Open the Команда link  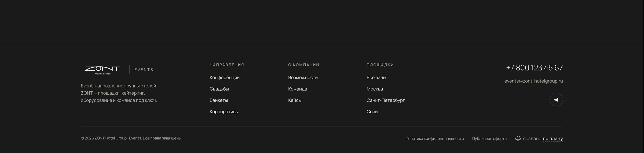coord(298,89)
